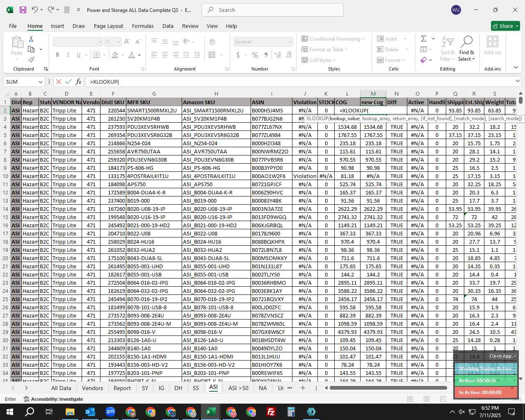This screenshot has width=525, height=420.
Task: Click the Font Color A swatch
Action: click(x=132, y=55)
